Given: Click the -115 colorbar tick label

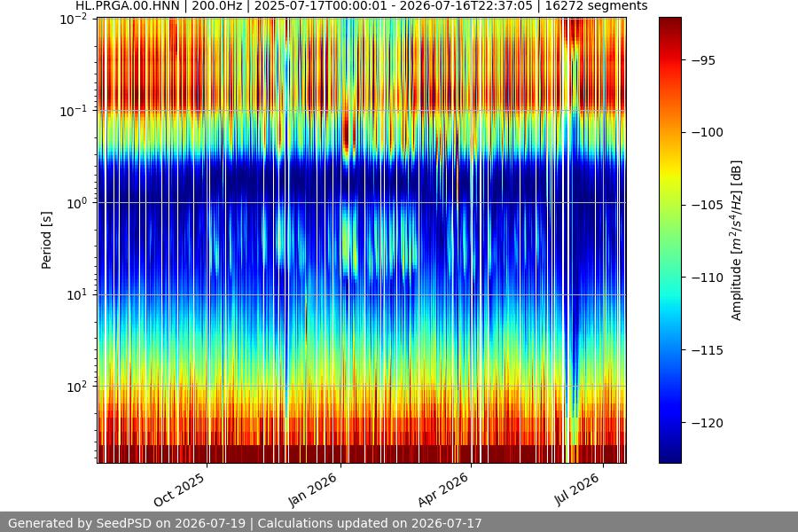Looking at the screenshot, I should pos(707,351).
